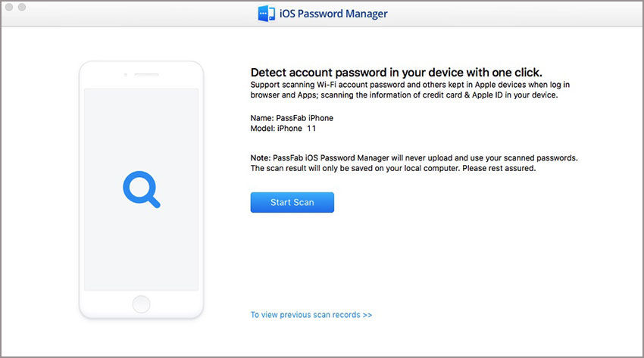Click the Start Scan button
Image resolution: width=644 pixels, height=358 pixels.
[x=292, y=202]
